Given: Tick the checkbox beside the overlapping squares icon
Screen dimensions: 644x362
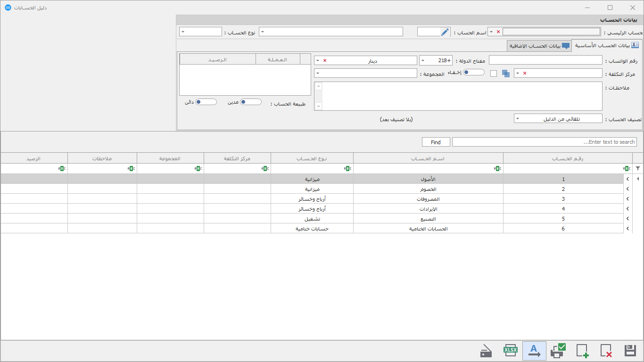Looking at the screenshot, I should coord(494,74).
